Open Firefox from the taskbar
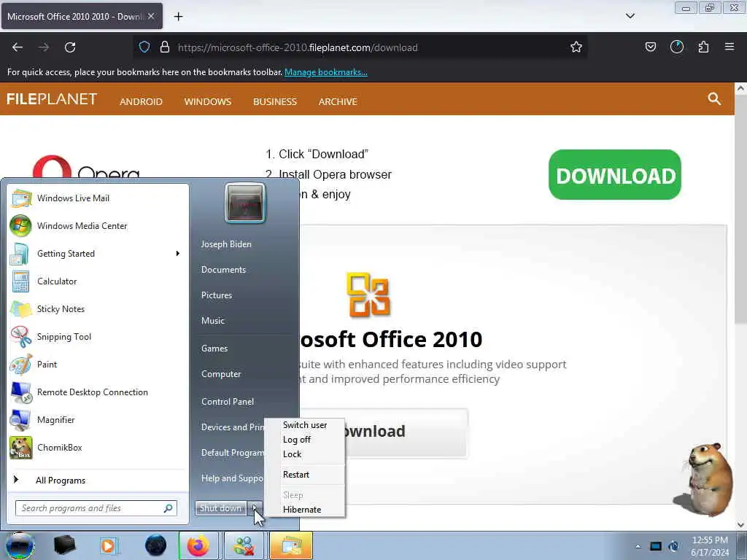747x560 pixels. pos(198,545)
